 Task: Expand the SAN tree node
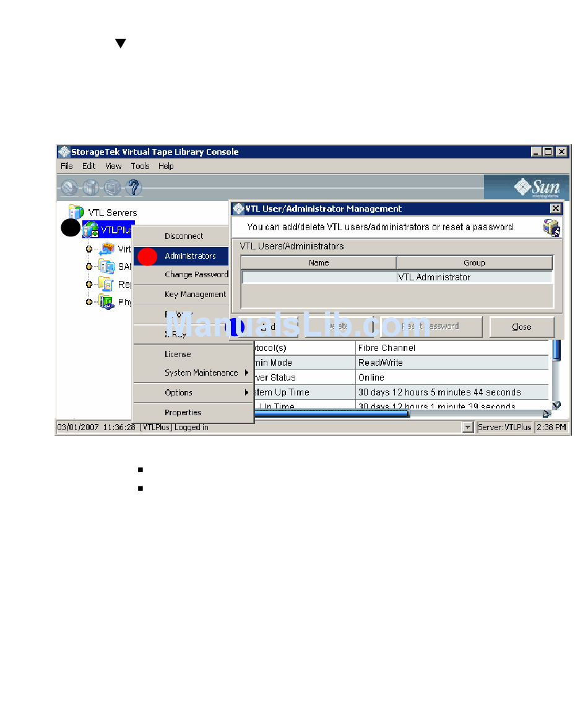tap(89, 266)
